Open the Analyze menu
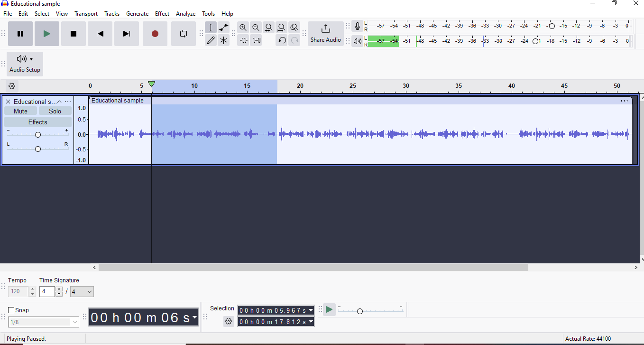Viewport: 644px width, 345px height. point(185,14)
